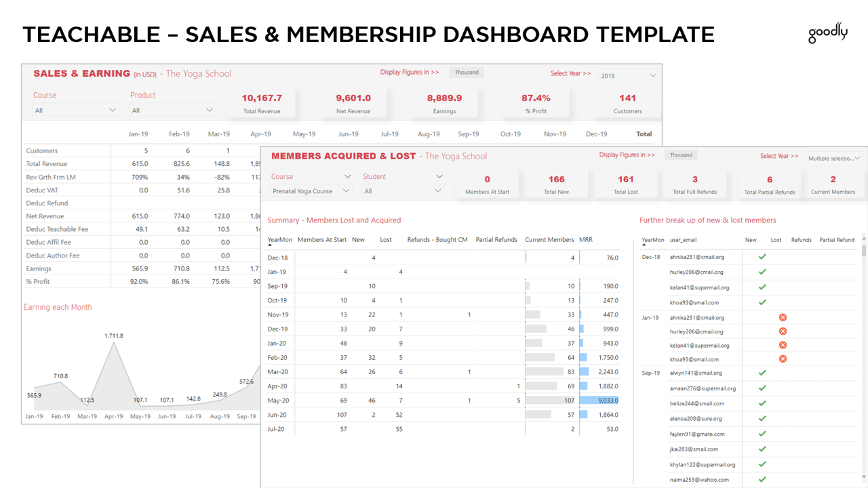The height and width of the screenshot is (488, 868).
Task: Open the Course 'All' dropdown in Sales dashboard
Action: 75,110
